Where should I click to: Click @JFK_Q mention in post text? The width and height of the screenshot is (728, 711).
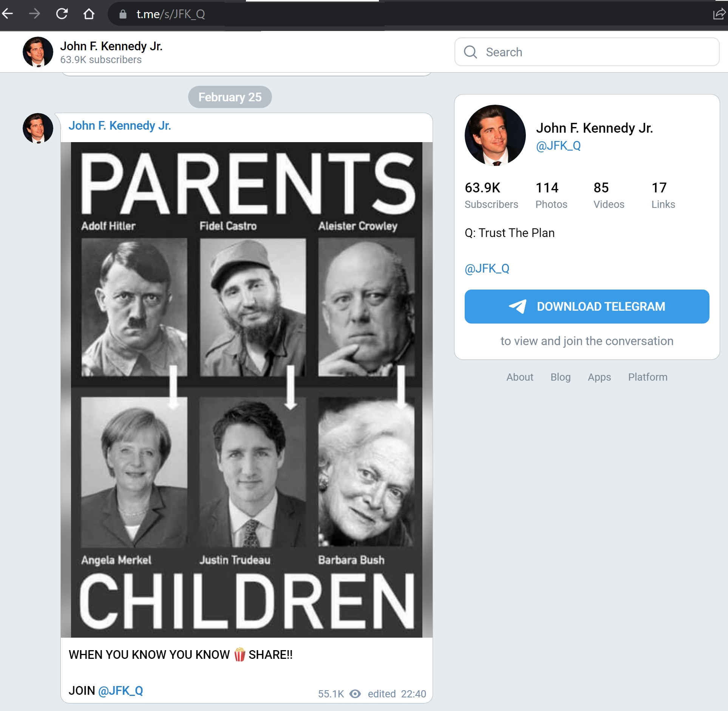[x=121, y=691]
